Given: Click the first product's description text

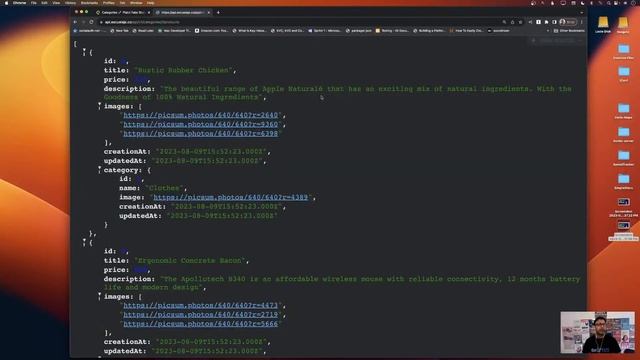Looking at the screenshot, I should pos(337,93).
